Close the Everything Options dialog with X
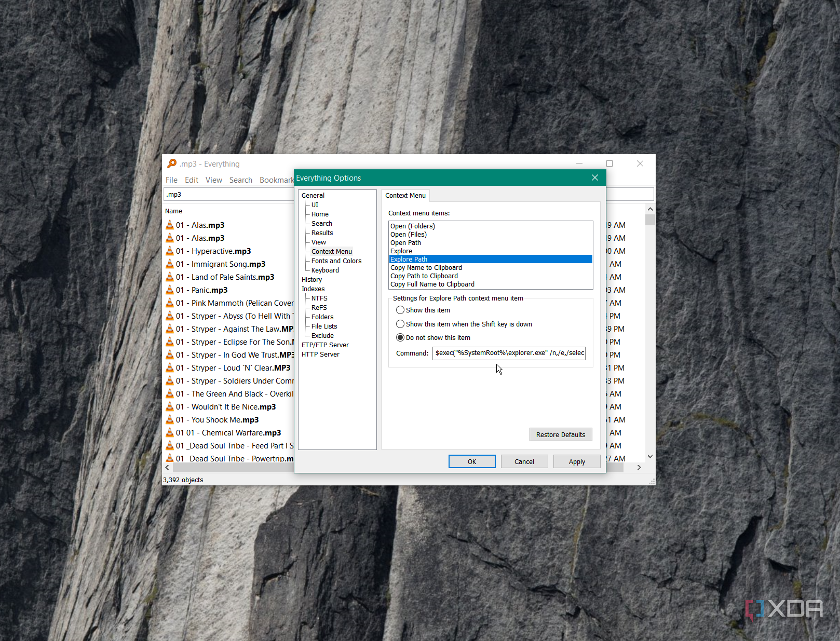This screenshot has width=840, height=641. (x=595, y=178)
